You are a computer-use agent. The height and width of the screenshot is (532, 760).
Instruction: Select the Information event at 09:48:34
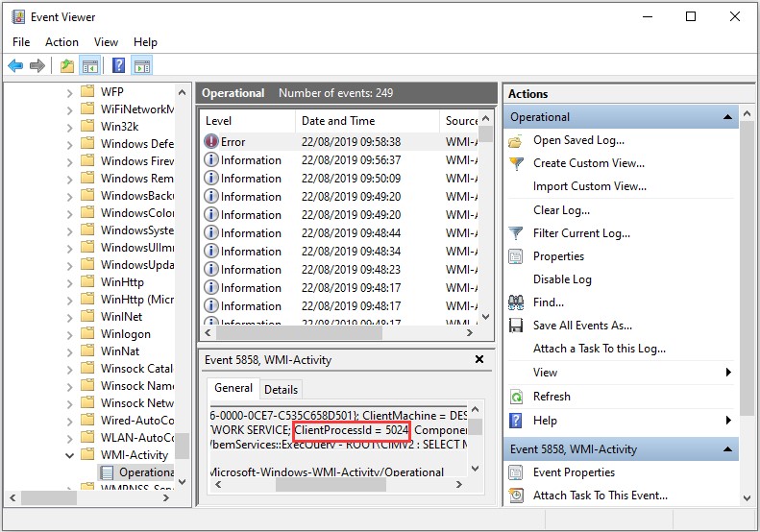339,252
